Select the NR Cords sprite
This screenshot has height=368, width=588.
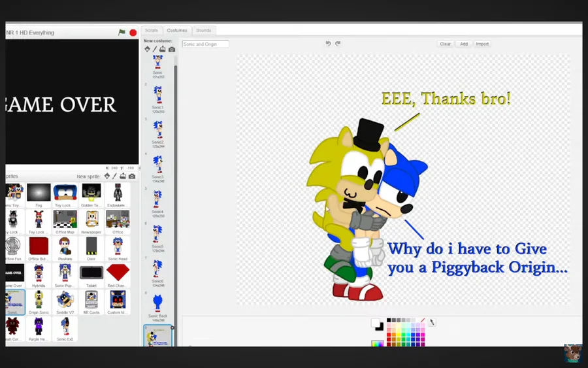[91, 302]
